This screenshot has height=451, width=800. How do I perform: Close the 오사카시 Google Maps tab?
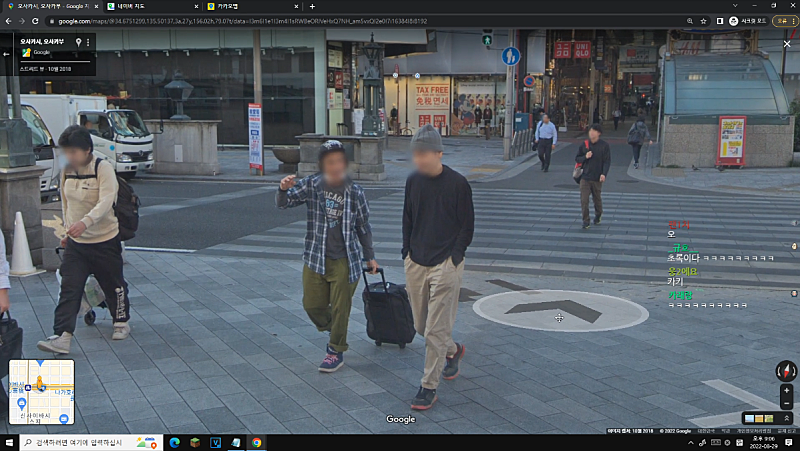pyautogui.click(x=96, y=7)
